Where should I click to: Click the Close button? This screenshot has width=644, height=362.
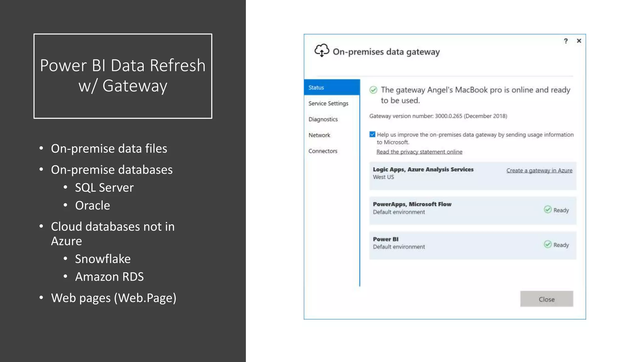coord(547,299)
